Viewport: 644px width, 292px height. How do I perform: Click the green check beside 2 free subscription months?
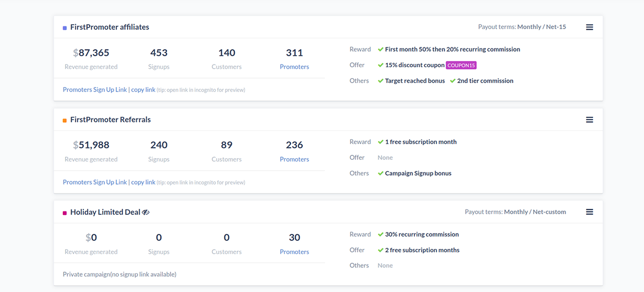tap(380, 250)
